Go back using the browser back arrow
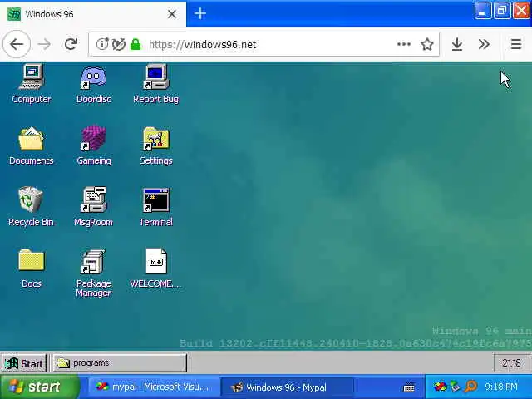 point(17,44)
